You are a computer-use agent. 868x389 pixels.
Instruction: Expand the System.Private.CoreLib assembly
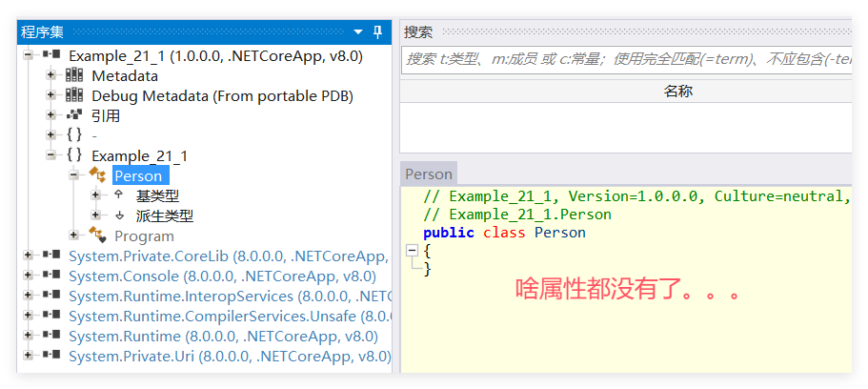[x=28, y=255]
